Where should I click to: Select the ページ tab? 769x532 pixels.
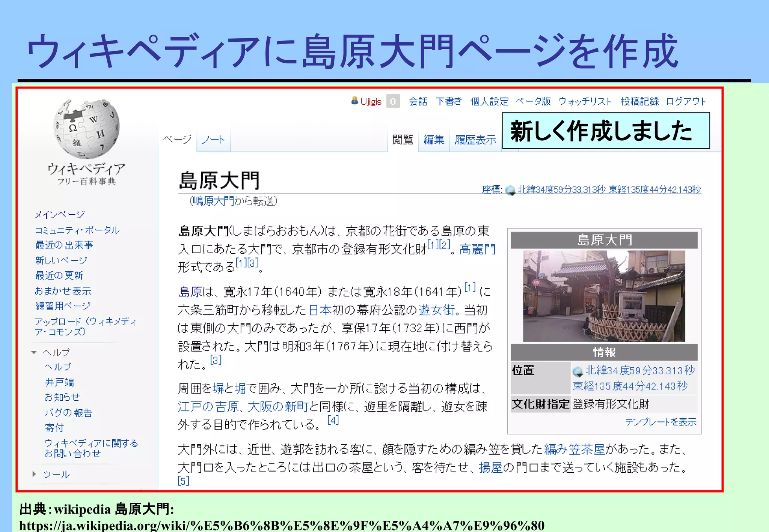pyautogui.click(x=177, y=140)
